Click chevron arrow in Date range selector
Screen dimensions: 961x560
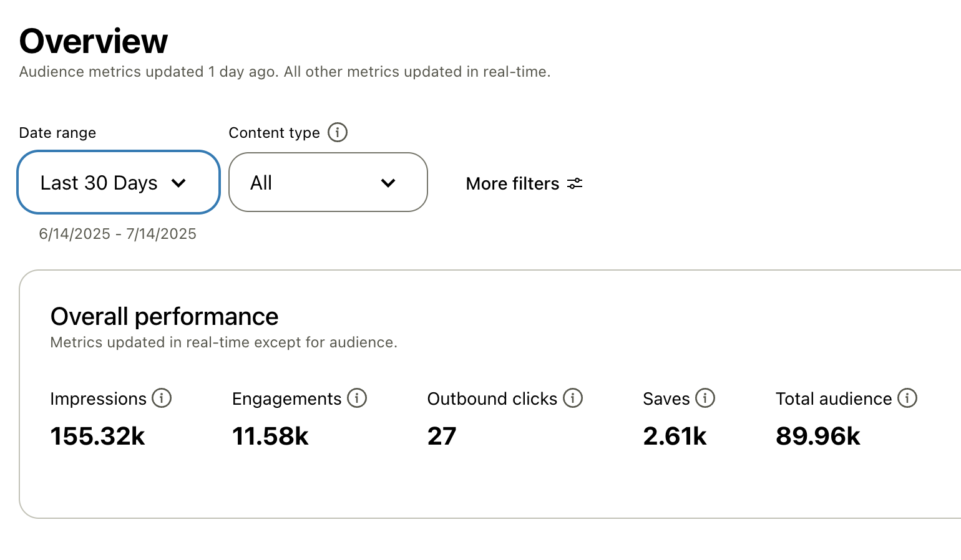tap(179, 183)
